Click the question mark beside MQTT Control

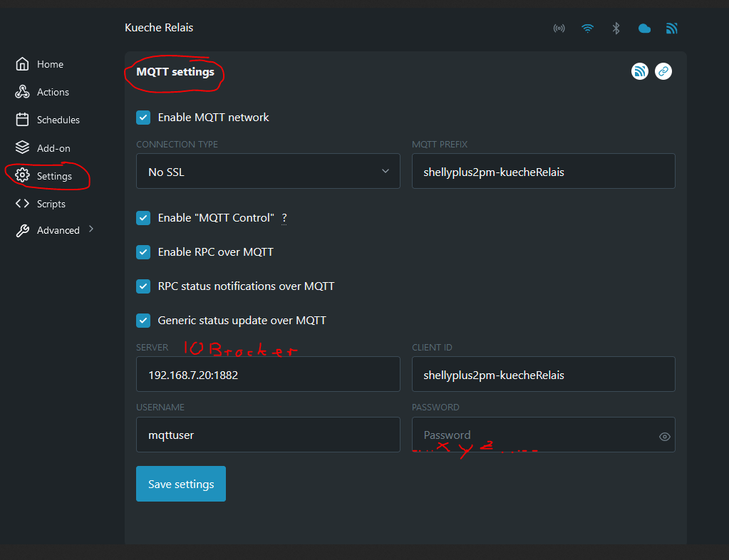(x=284, y=218)
